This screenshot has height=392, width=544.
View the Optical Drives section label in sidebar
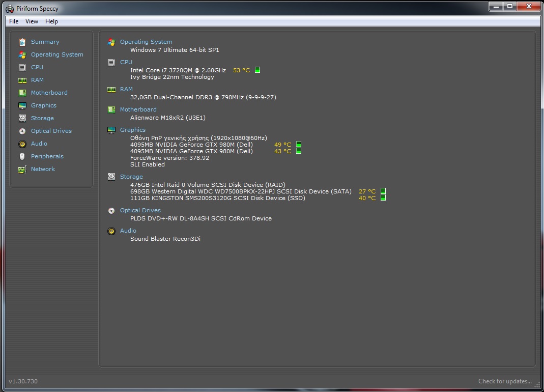click(51, 131)
